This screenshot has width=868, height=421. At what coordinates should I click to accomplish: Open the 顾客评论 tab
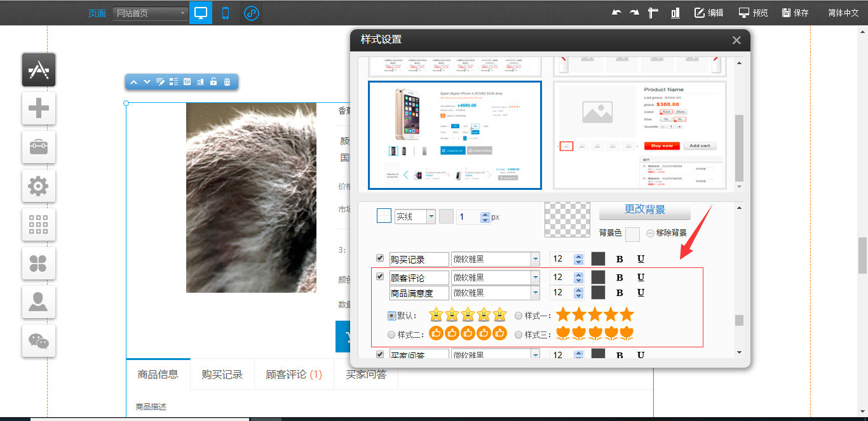tap(294, 375)
